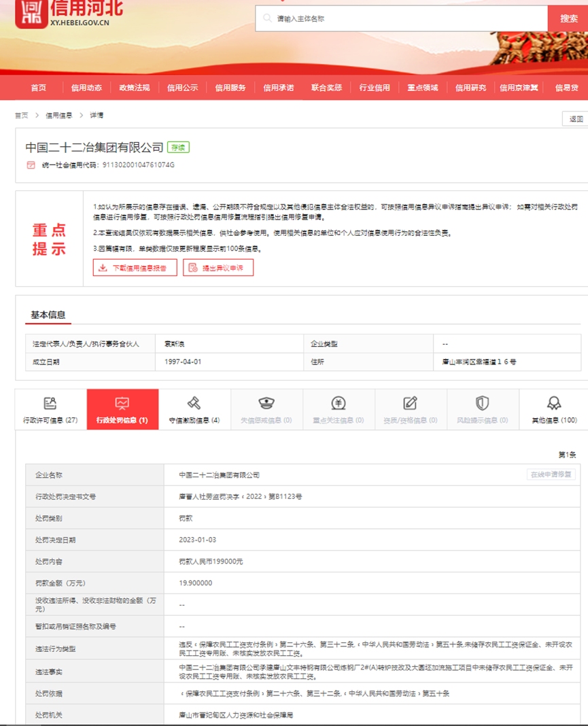Screen dimensions: 588x726
Task: Click the 行政许可信息 tab icon
Action: pyautogui.click(x=50, y=403)
